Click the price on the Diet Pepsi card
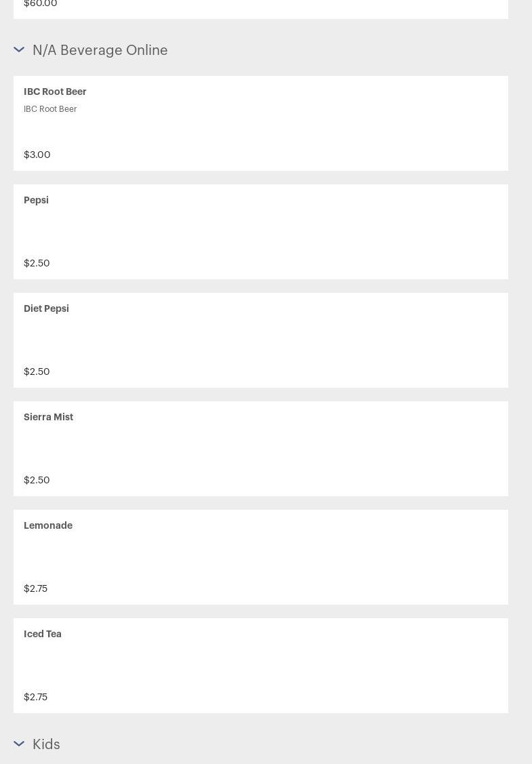Viewport: 532px width, 764px height. click(x=37, y=371)
